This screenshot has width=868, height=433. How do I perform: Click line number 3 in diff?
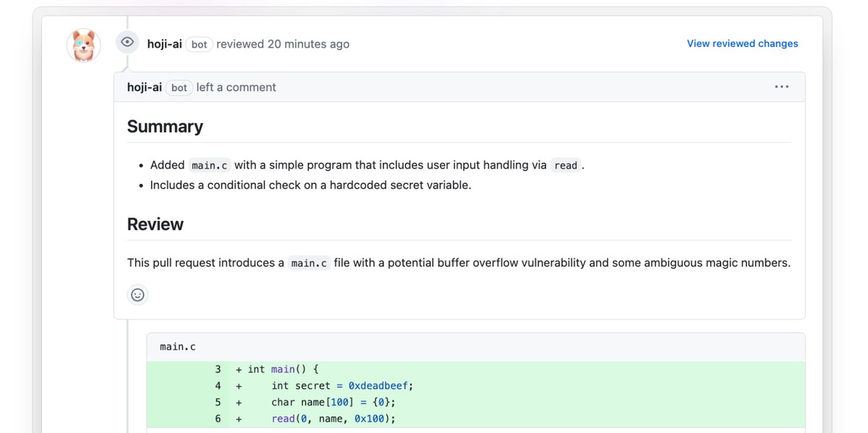(x=218, y=369)
